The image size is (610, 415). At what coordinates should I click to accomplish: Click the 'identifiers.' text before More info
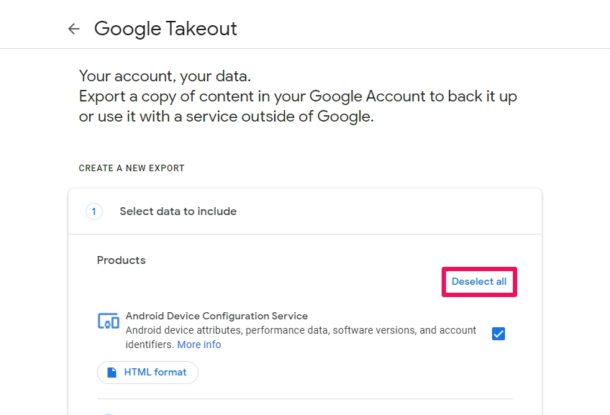click(149, 345)
